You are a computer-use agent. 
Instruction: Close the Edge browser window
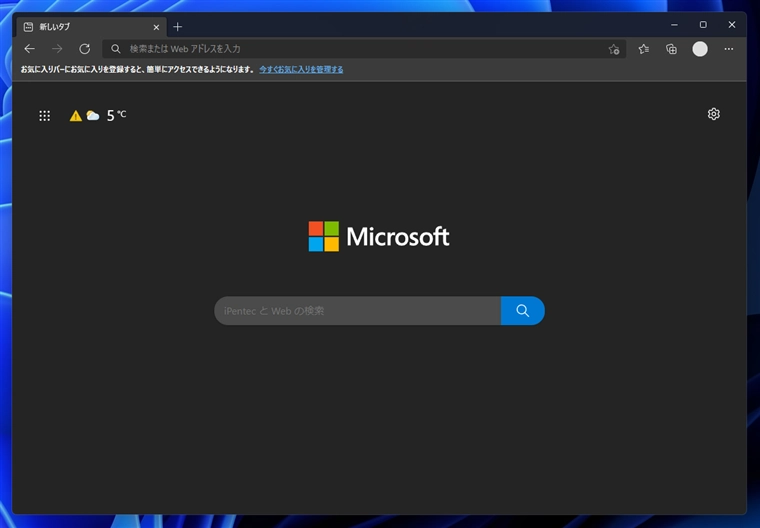(732, 25)
